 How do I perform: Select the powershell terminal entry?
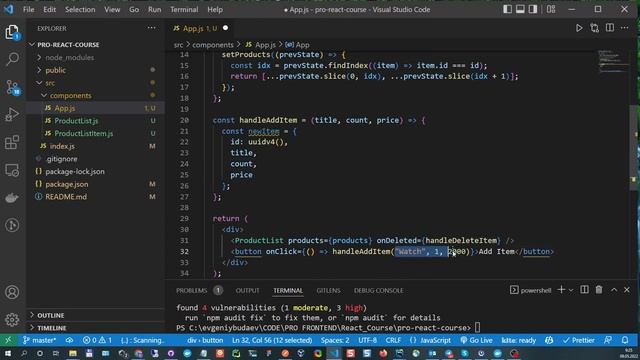coord(531,290)
